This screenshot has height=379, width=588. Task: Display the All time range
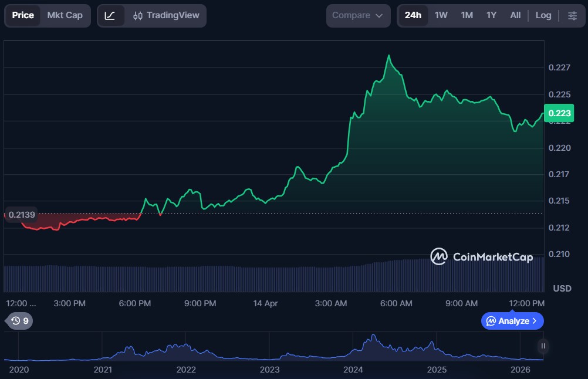coord(515,16)
